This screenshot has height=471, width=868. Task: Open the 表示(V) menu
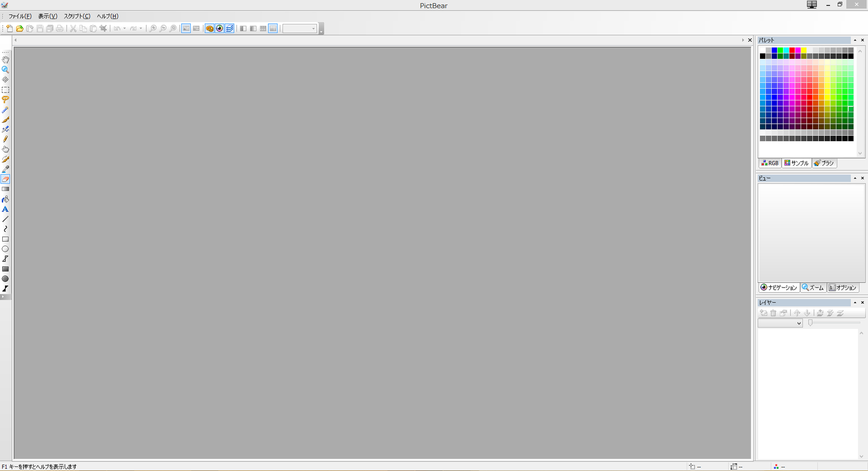(x=47, y=16)
